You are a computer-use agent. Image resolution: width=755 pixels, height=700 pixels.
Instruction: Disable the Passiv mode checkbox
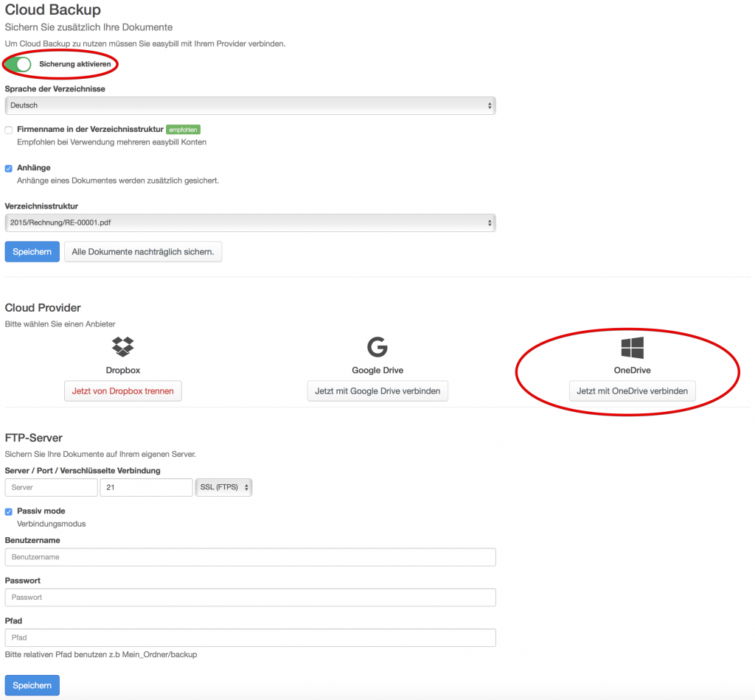[9, 511]
